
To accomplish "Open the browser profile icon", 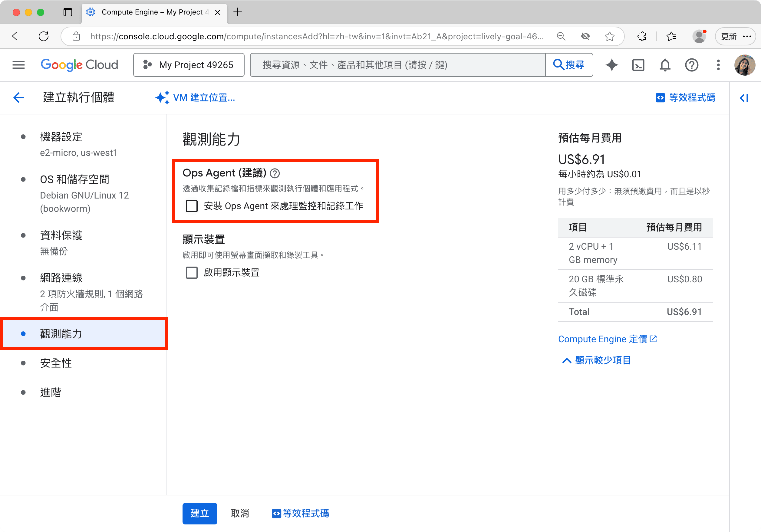I will 699,36.
